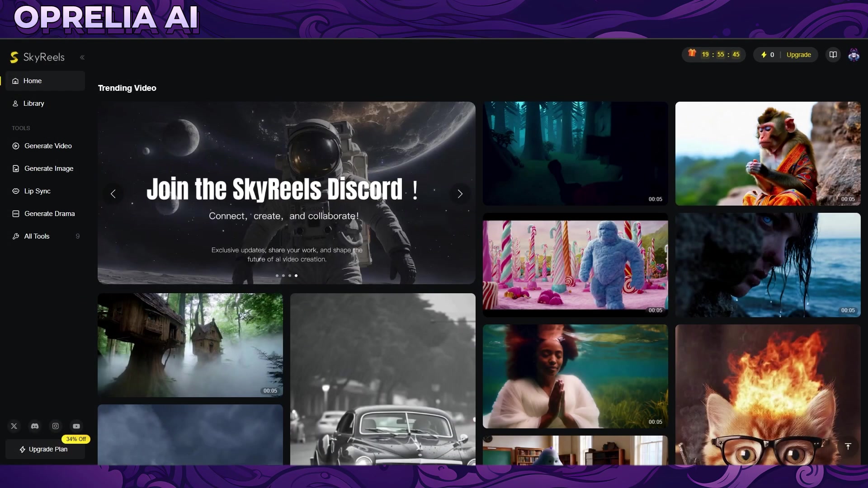Open the Generate Image tool

45,169
